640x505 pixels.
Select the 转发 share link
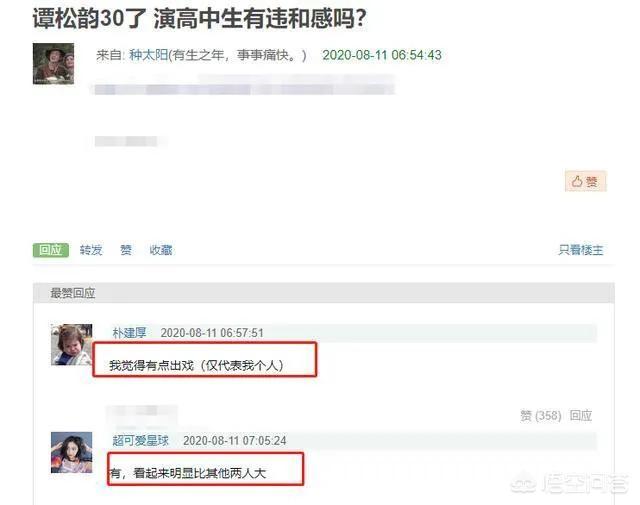coord(91,250)
